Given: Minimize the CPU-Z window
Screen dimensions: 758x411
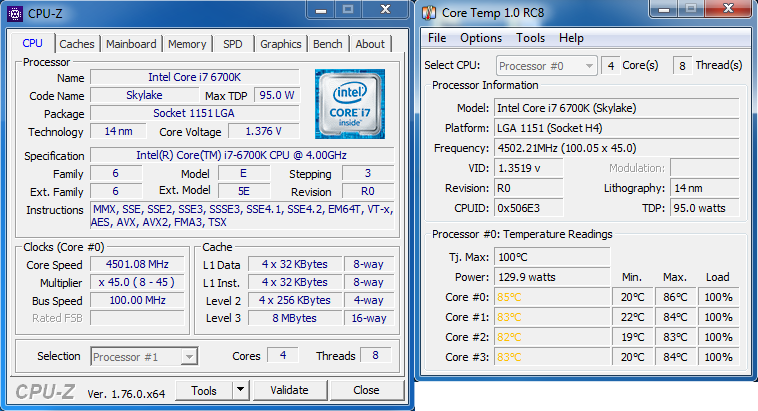Looking at the screenshot, I should 321,9.
